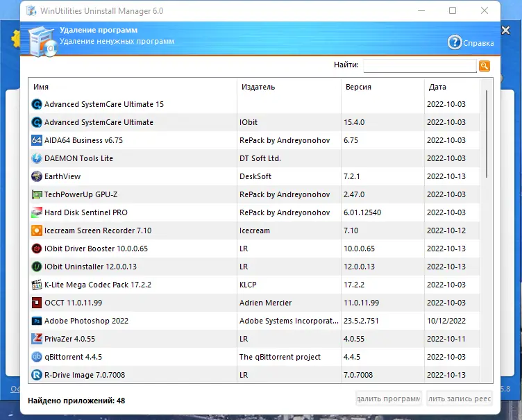Click Adobe Systems Incorporat... publisher cell

click(289, 321)
